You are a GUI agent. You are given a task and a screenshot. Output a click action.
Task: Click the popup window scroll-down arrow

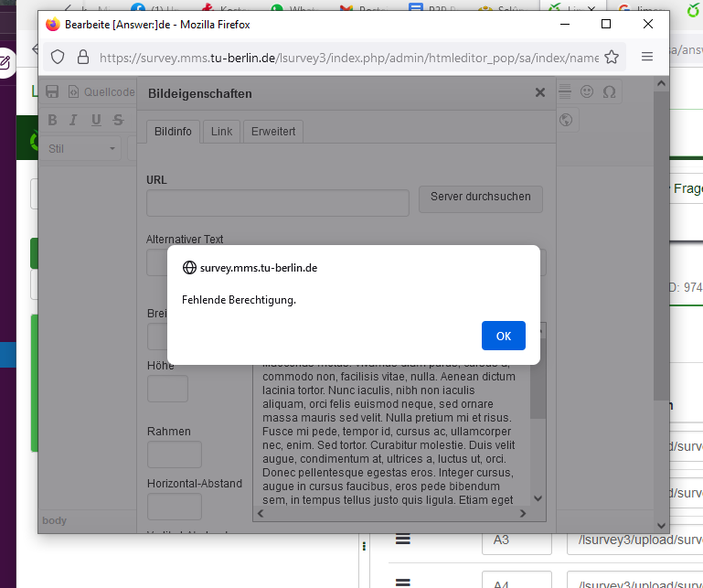click(661, 526)
